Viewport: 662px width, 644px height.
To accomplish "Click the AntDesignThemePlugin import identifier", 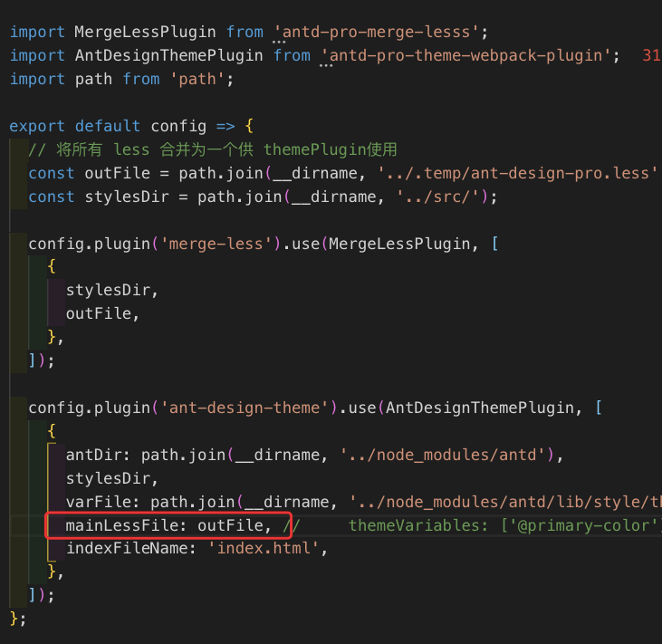I will [168, 56].
